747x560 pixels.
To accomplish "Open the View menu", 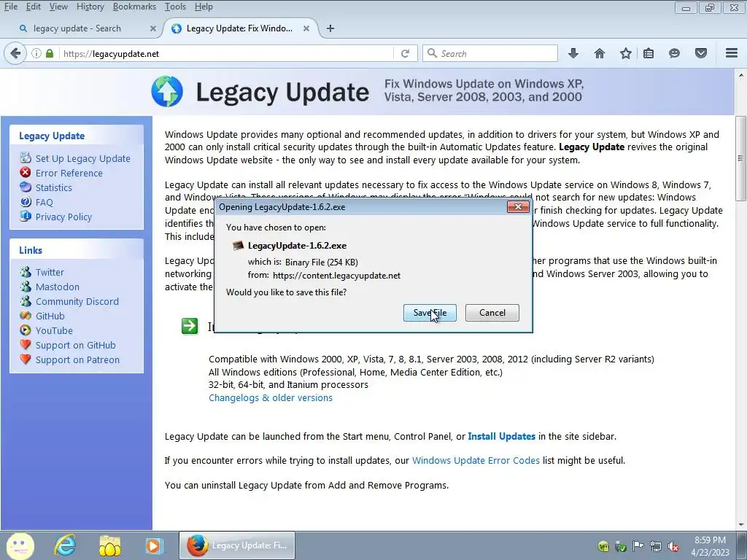I will [58, 7].
